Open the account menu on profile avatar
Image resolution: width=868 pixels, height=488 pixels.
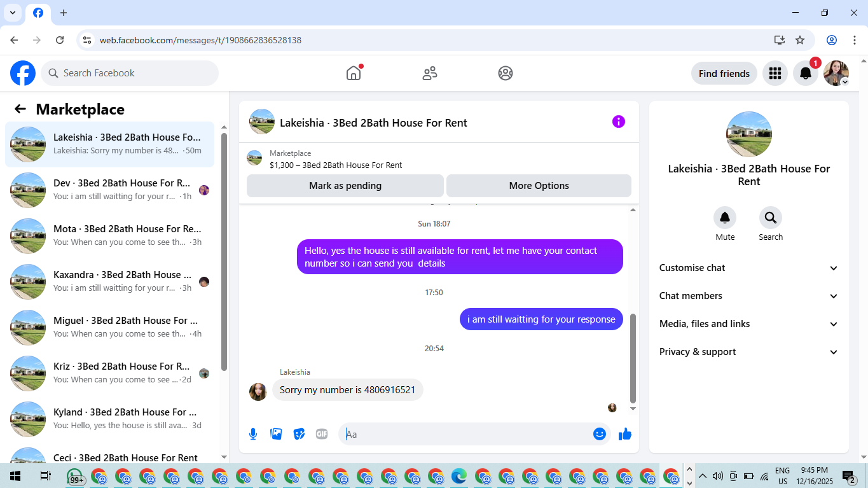[x=836, y=73]
